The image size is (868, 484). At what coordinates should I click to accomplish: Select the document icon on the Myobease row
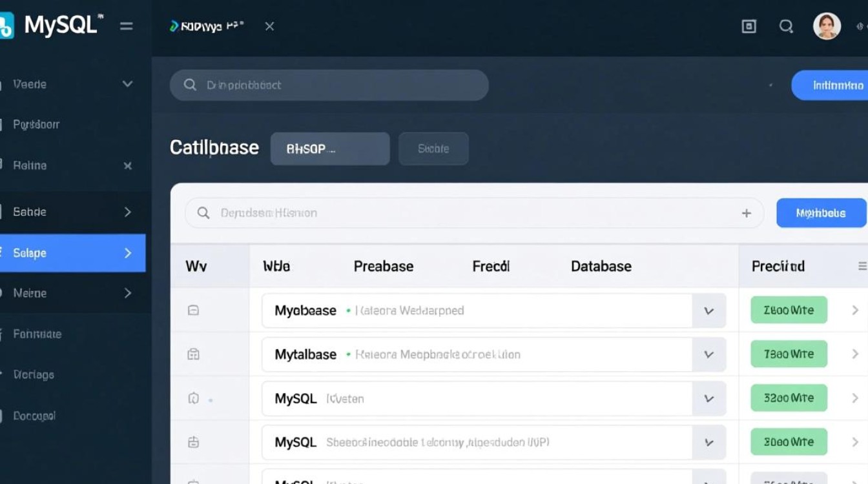tap(192, 310)
